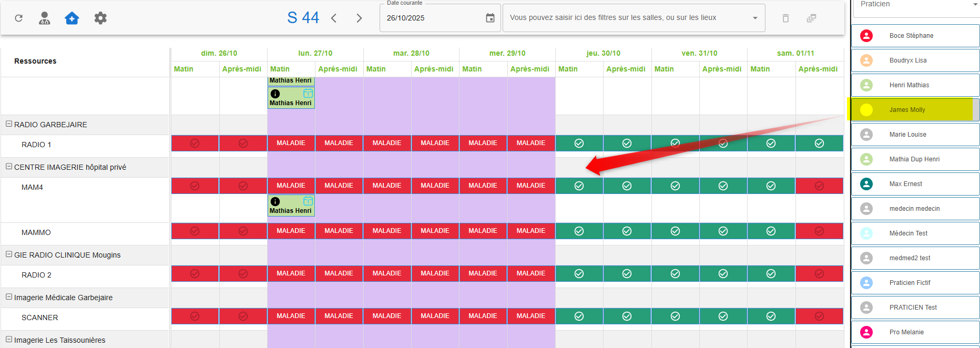980x348 pixels.
Task: Click the blue medical home icon
Action: (x=72, y=18)
